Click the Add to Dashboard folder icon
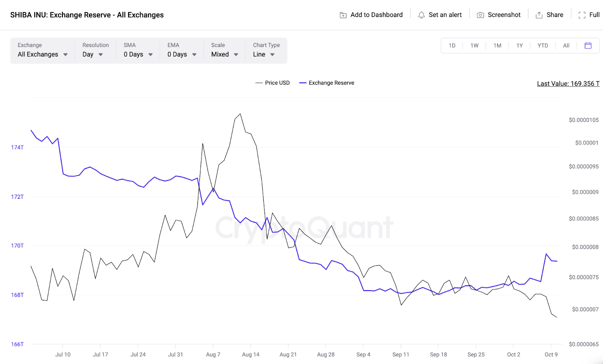The height and width of the screenshot is (364, 603). point(343,15)
